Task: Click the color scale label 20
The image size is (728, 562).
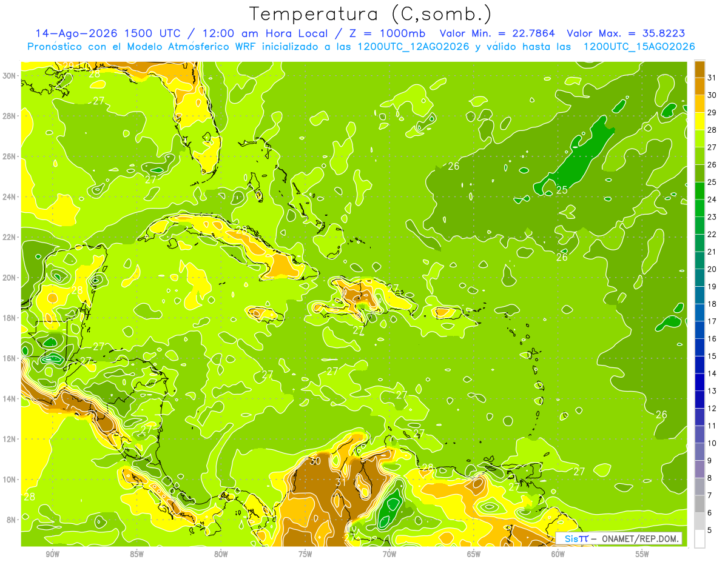Action: pos(712,269)
